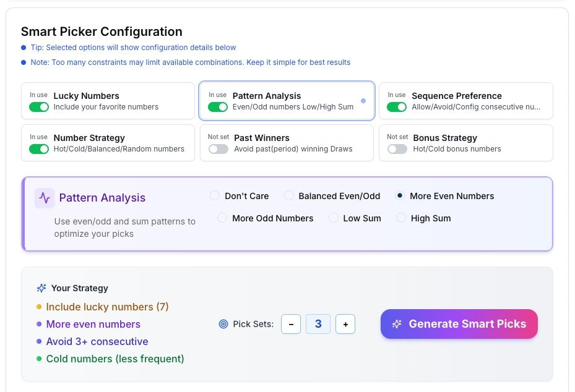The image size is (575, 392).
Task: Click the Pick Sets value field
Action: point(318,324)
